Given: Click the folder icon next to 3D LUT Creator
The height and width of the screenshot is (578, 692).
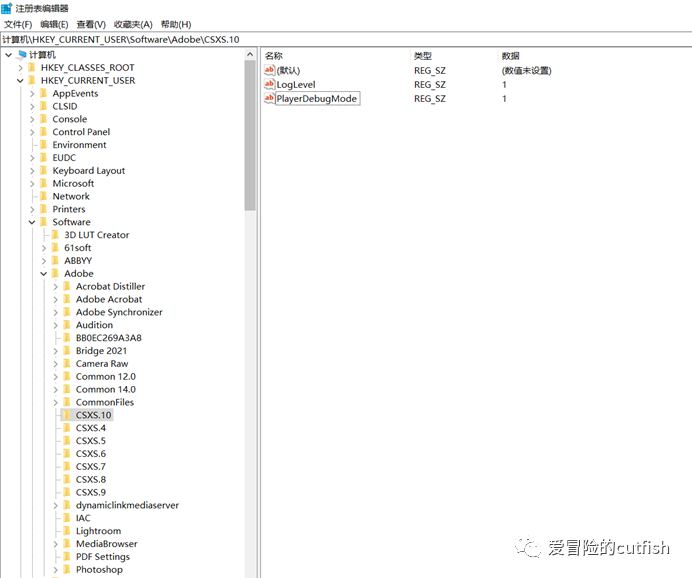Looking at the screenshot, I should pyautogui.click(x=56, y=235).
